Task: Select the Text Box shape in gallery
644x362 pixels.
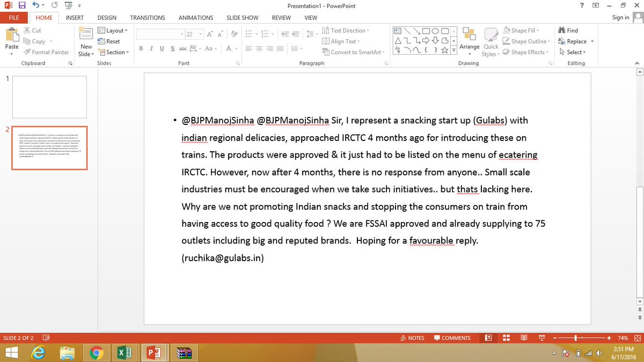Action: [x=398, y=31]
